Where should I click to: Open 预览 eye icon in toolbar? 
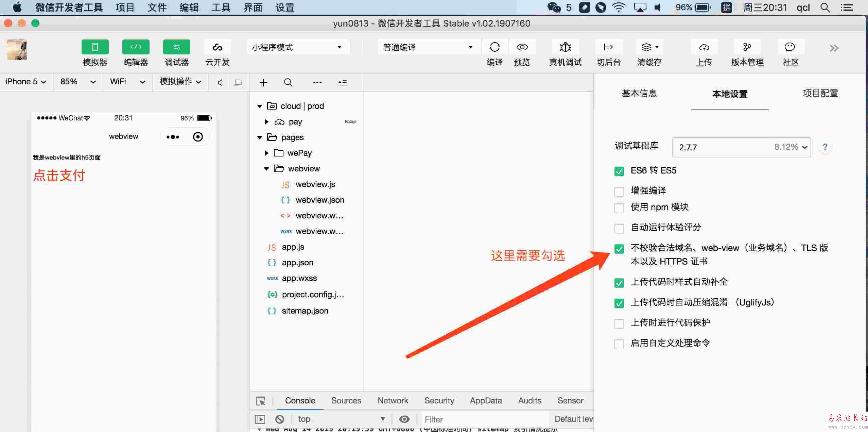point(522,47)
